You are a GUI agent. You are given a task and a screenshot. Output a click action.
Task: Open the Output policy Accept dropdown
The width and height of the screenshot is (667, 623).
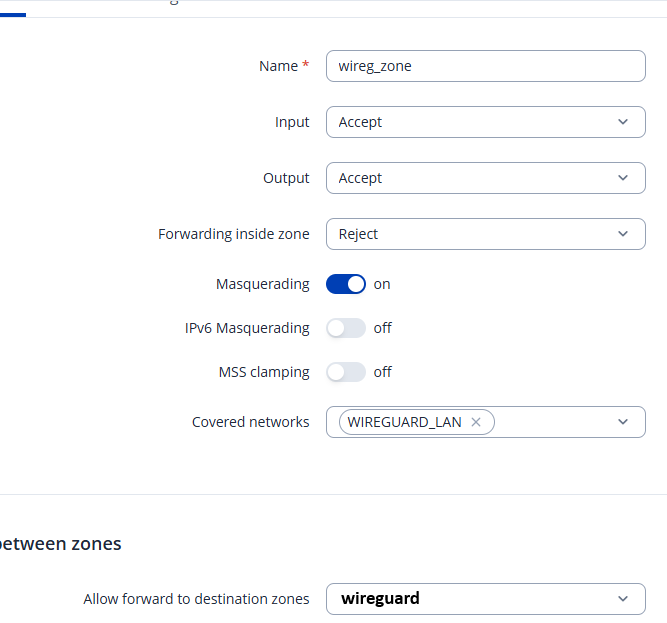coord(486,178)
